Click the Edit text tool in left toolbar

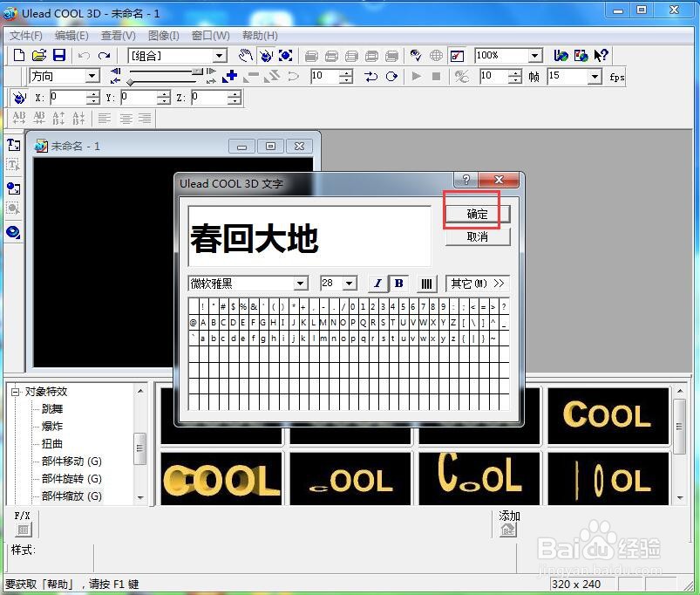13,165
